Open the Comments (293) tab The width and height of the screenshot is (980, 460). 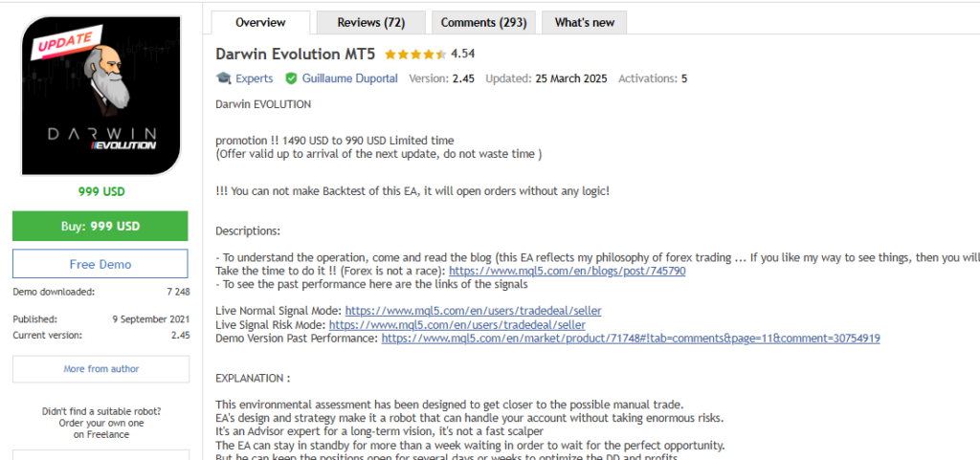483,22
